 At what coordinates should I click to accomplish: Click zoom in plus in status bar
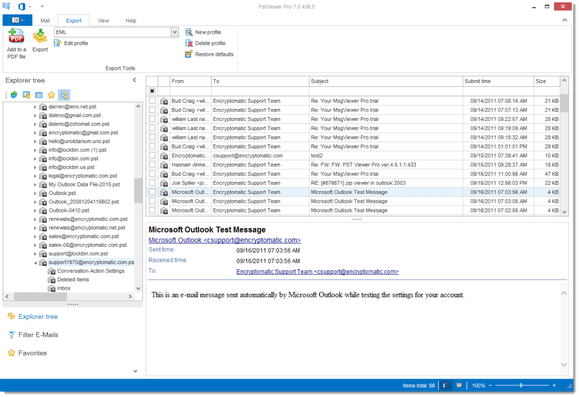(x=554, y=386)
